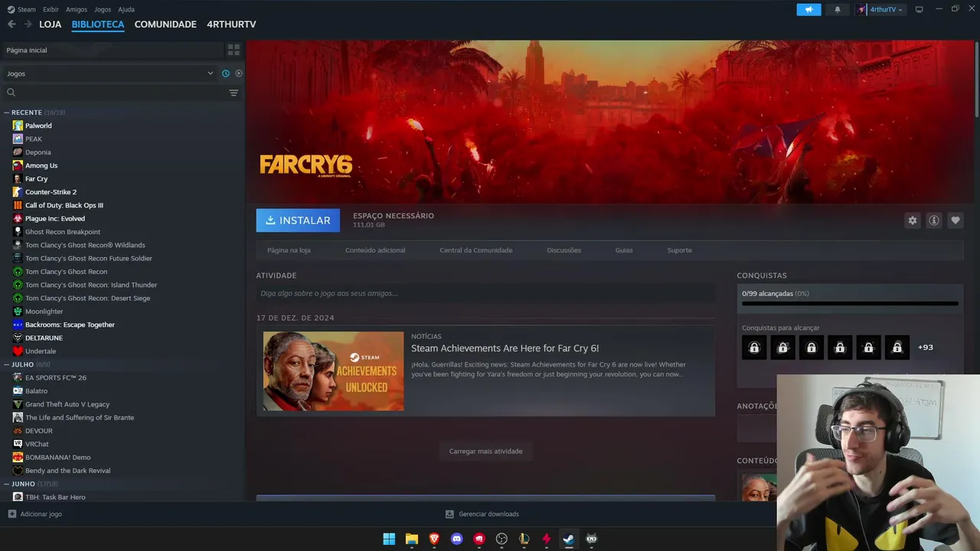Go back with the left arrow
Viewport: 980px width, 551px height.
click(x=11, y=24)
